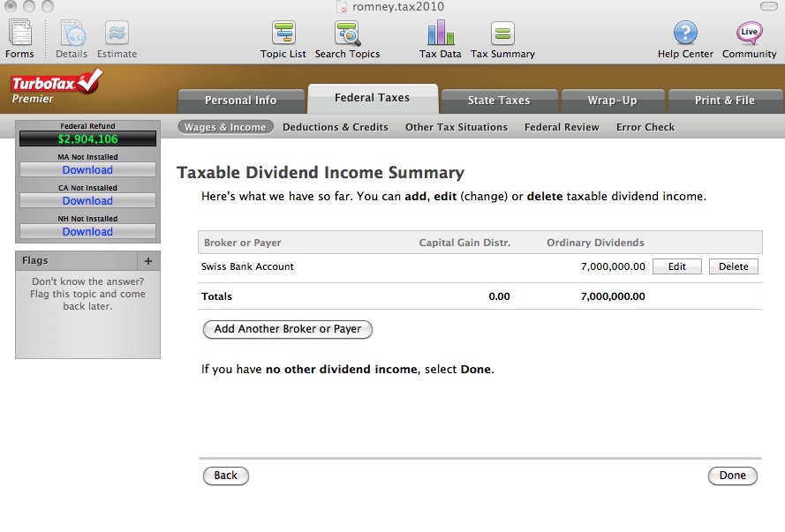Screen dimensions: 785x532
Task: Click the Flags panel header
Action: point(77,260)
